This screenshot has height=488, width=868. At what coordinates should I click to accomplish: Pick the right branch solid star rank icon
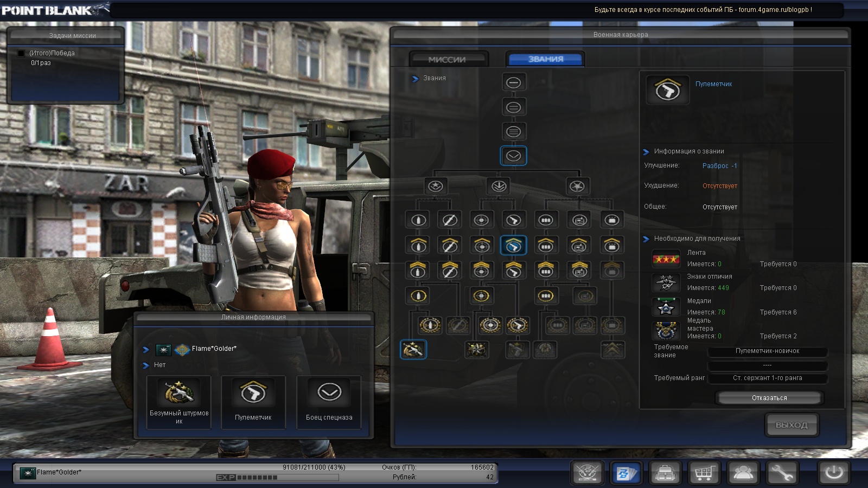click(577, 187)
